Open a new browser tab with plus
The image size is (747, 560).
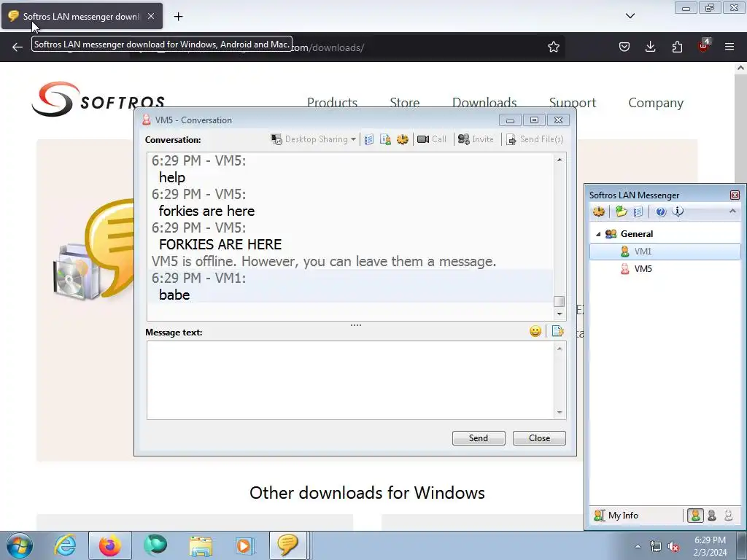[x=178, y=17]
